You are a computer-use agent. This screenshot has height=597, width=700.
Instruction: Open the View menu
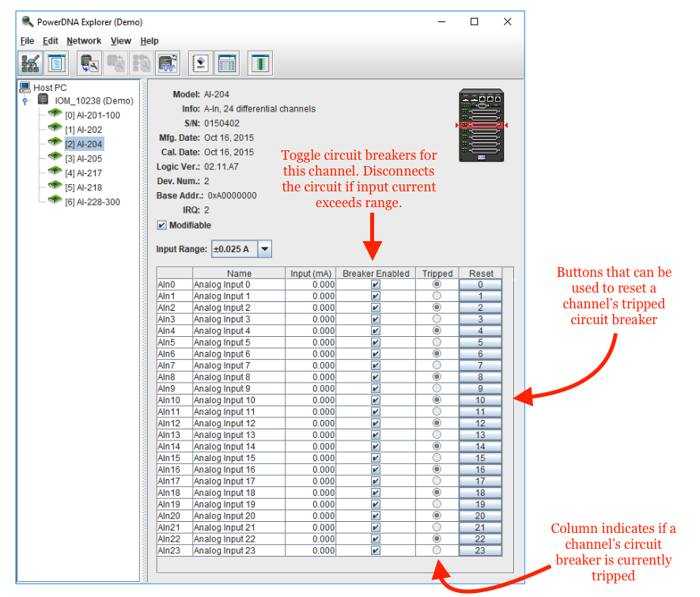[121, 41]
